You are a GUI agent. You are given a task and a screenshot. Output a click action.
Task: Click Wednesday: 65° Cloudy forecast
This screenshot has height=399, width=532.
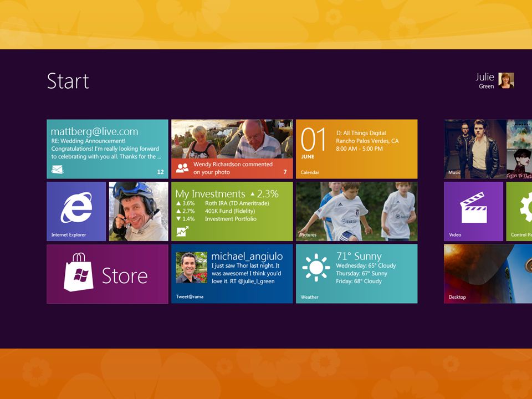pos(366,265)
